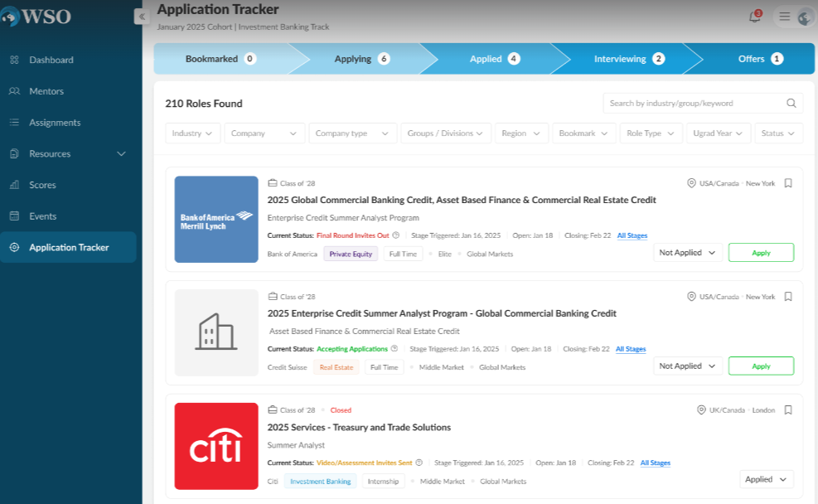The image size is (818, 504).
Task: Open All Stages link on the Citi role
Action: click(655, 463)
